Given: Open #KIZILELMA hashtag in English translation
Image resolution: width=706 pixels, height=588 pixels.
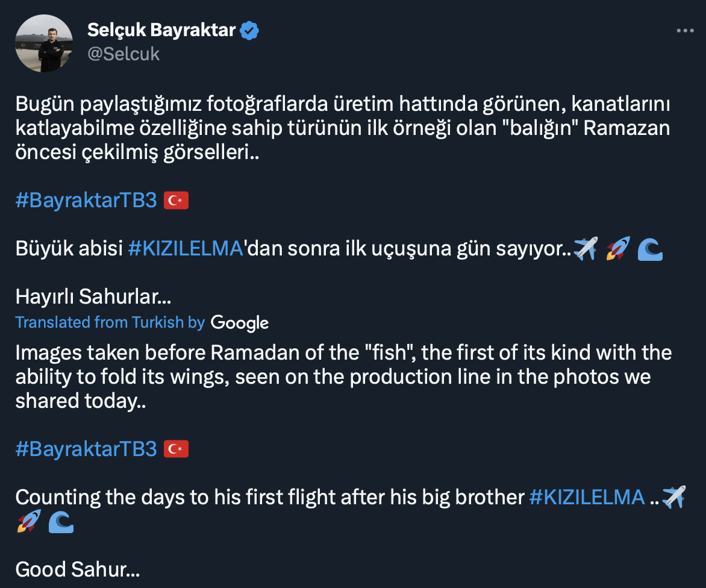Looking at the screenshot, I should click(x=587, y=497).
